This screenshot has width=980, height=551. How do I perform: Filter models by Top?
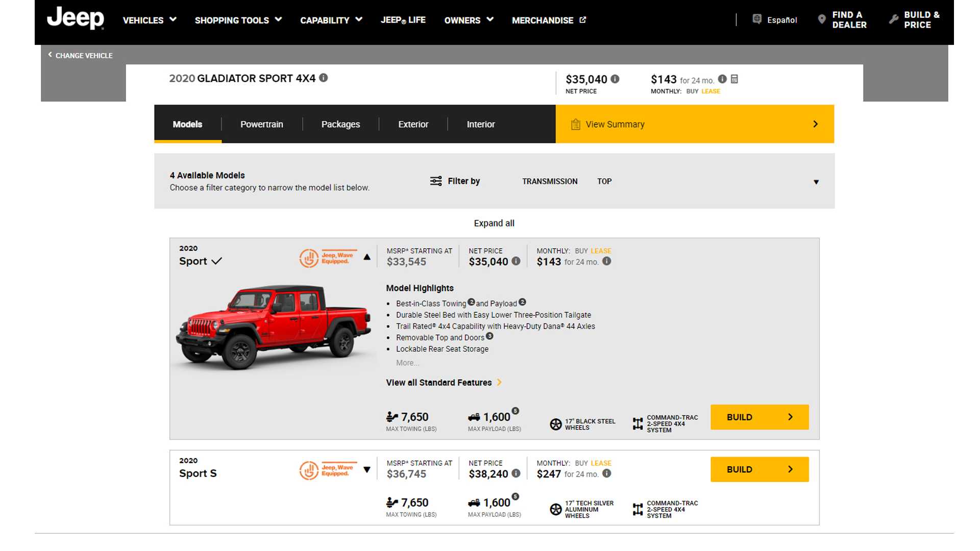[x=604, y=181]
